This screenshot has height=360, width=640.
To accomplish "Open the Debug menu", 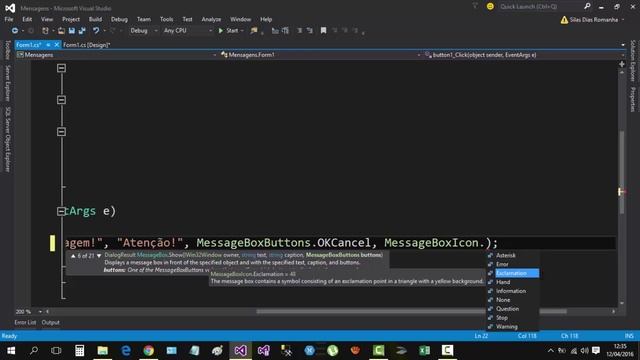I will point(119,19).
